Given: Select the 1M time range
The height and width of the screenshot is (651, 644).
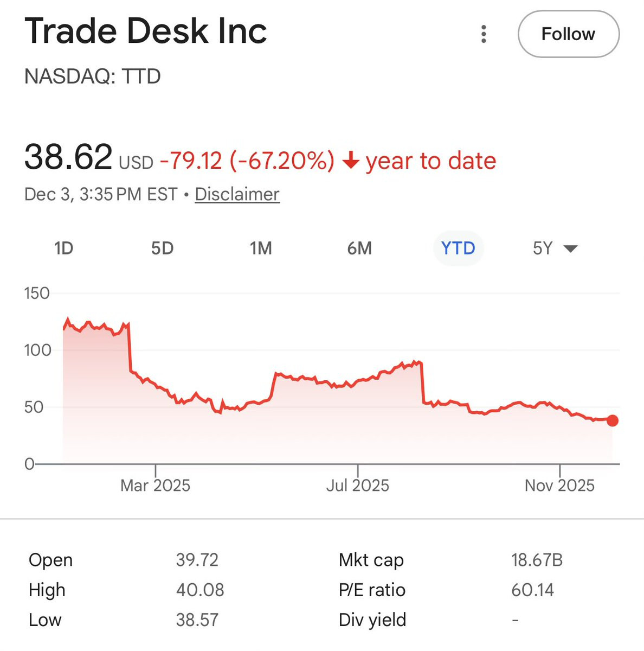Looking at the screenshot, I should pyautogui.click(x=261, y=248).
